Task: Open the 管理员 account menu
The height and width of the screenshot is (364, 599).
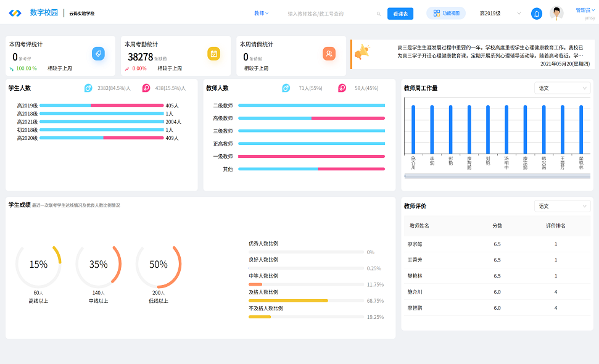Action: coord(585,10)
